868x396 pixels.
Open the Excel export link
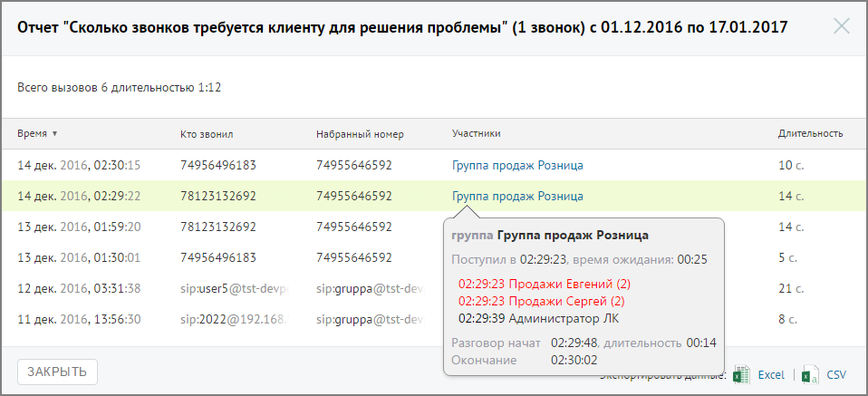pos(771,375)
